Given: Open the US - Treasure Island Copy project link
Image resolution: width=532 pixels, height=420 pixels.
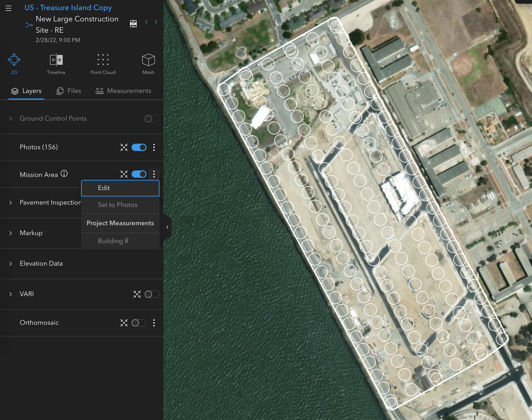Looking at the screenshot, I should tap(68, 8).
